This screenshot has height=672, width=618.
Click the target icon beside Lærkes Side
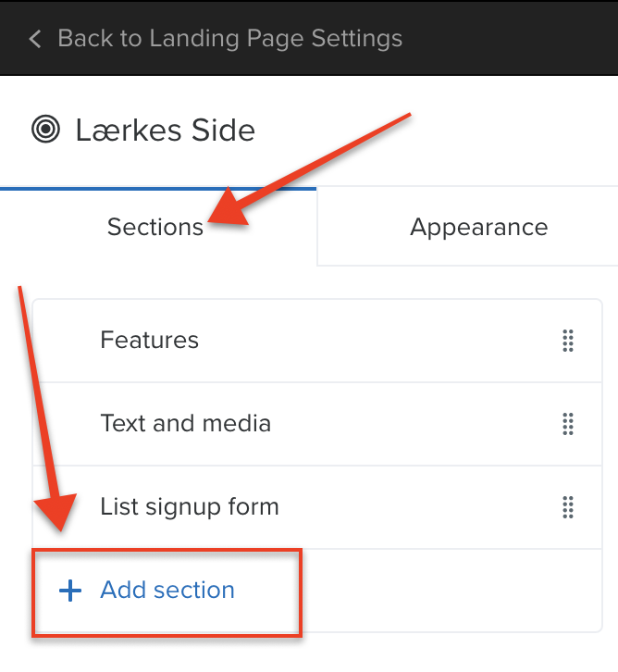(45, 129)
